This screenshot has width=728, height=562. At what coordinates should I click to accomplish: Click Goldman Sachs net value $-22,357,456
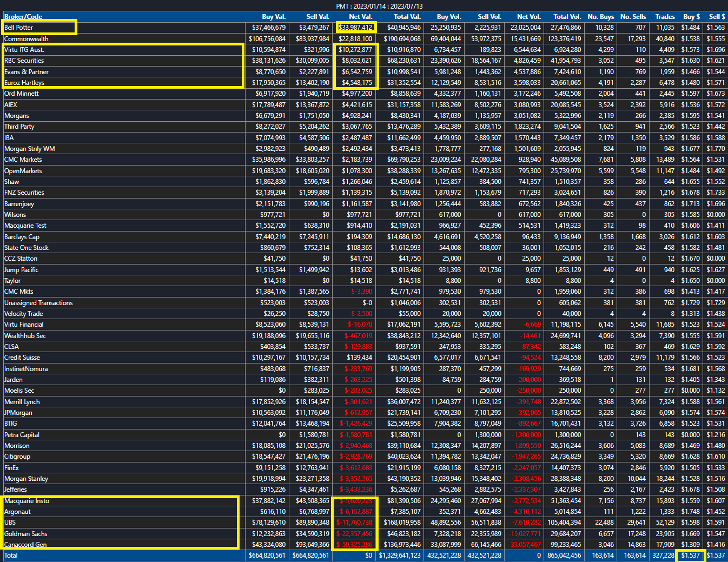click(354, 534)
